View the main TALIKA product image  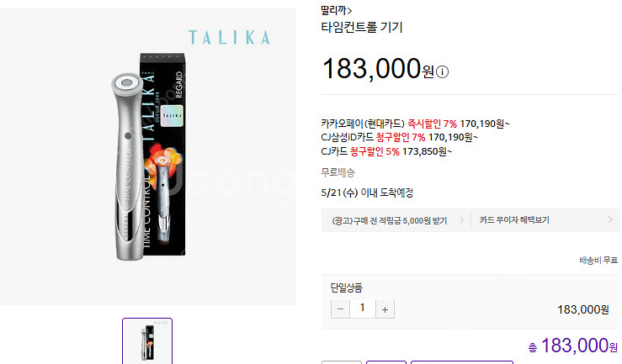click(x=148, y=157)
